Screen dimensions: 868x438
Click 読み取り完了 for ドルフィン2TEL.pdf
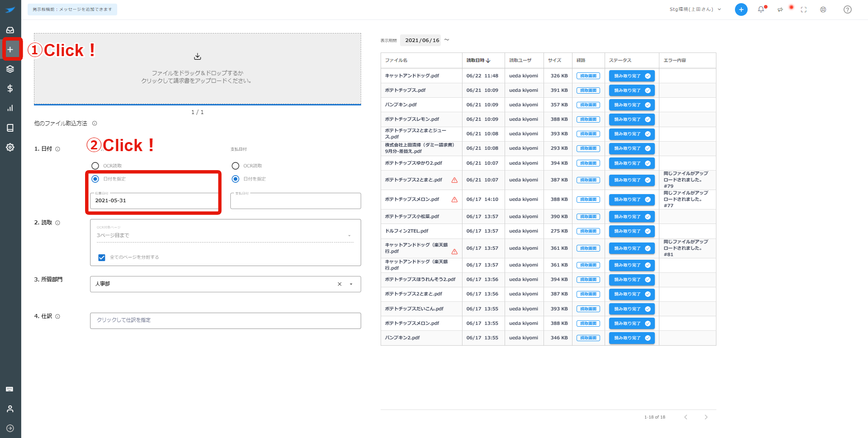pyautogui.click(x=632, y=231)
